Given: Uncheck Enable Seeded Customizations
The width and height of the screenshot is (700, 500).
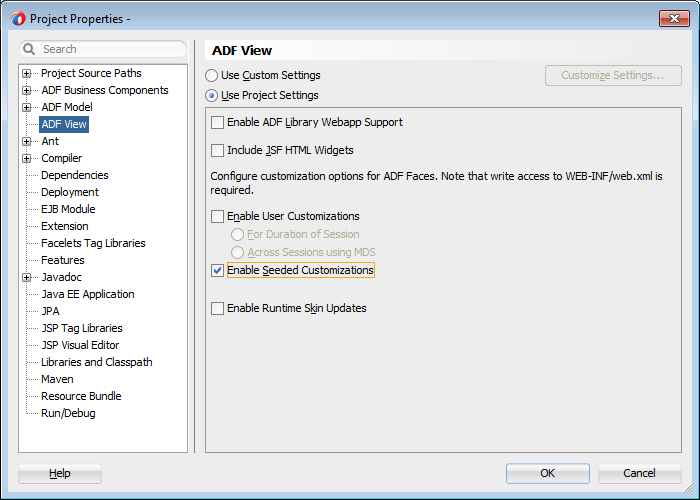Looking at the screenshot, I should pos(218,271).
